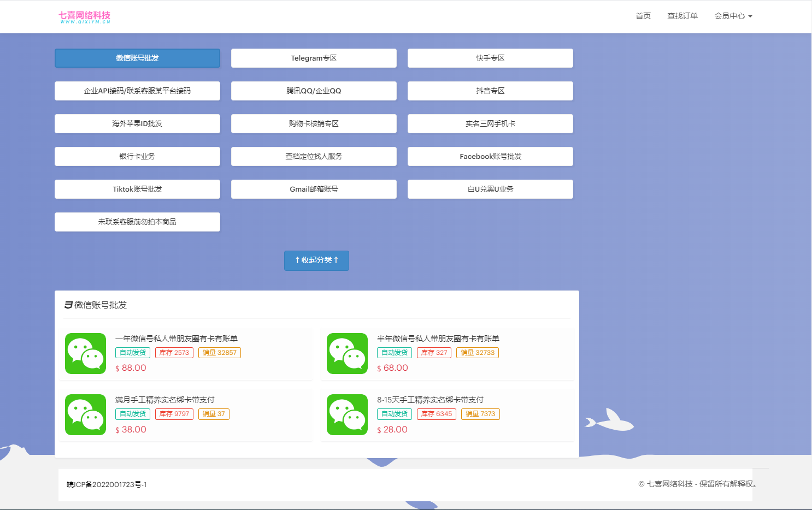This screenshot has height=510, width=812.
Task: Select the 抖音专区 category
Action: [490, 91]
